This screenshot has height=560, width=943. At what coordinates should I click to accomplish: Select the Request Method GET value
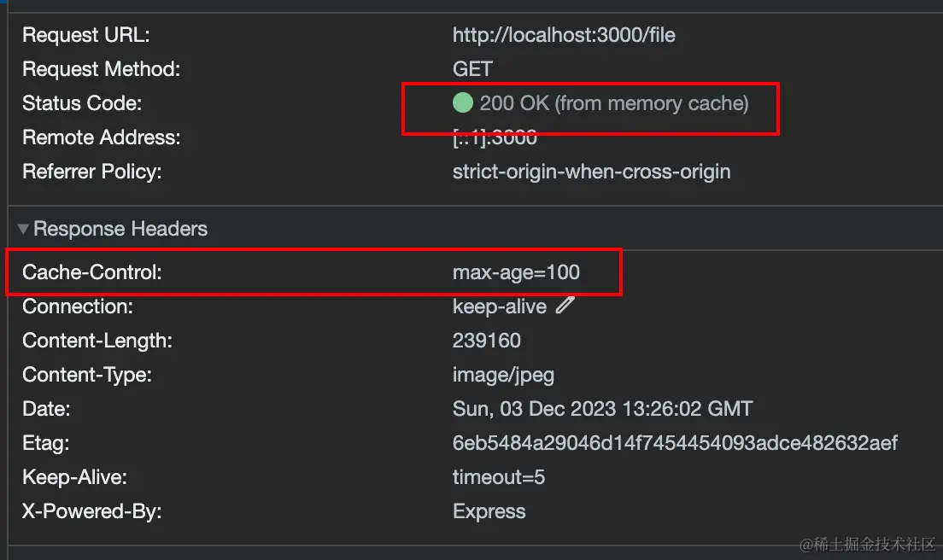[x=472, y=69]
